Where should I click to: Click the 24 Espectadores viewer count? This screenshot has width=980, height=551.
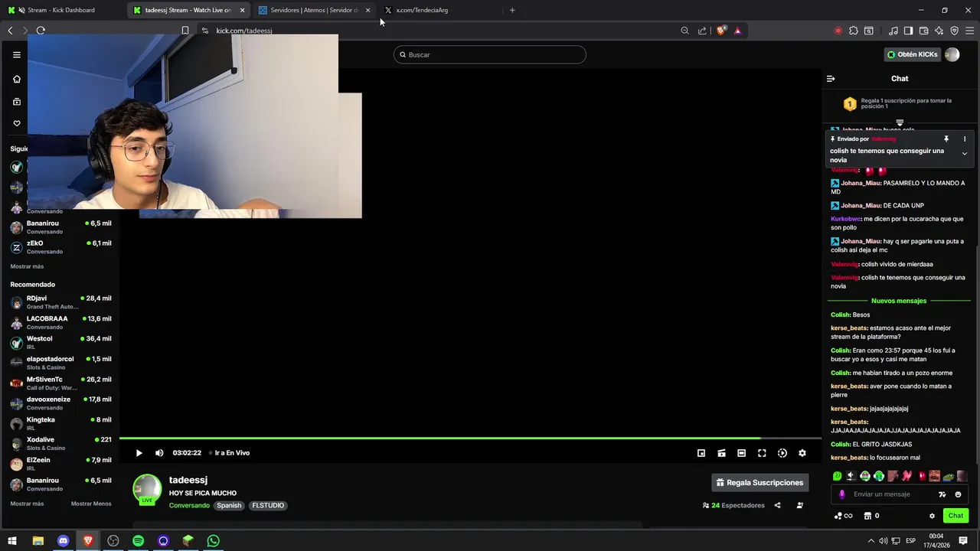734,506
